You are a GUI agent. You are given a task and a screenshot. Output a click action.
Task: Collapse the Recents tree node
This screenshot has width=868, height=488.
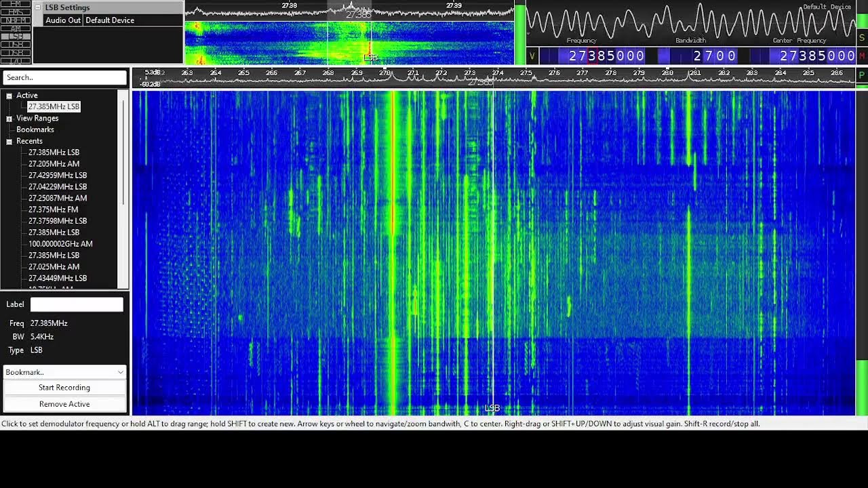(9, 142)
